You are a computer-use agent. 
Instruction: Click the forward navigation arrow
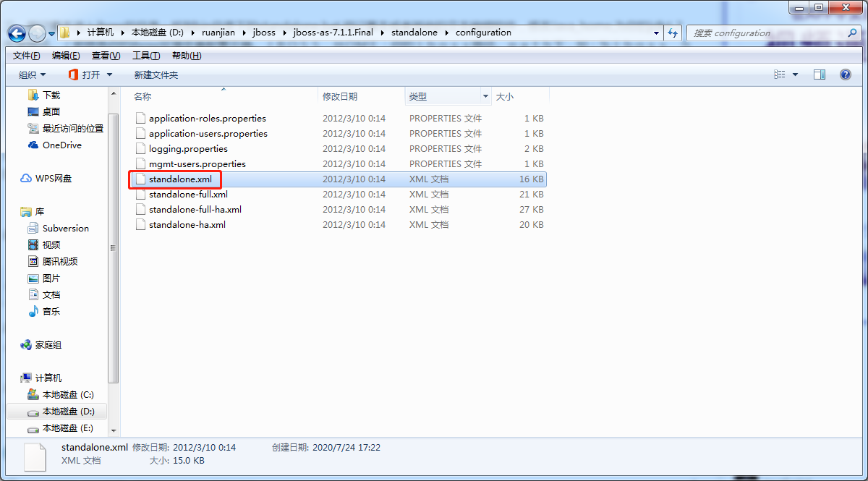[x=36, y=33]
